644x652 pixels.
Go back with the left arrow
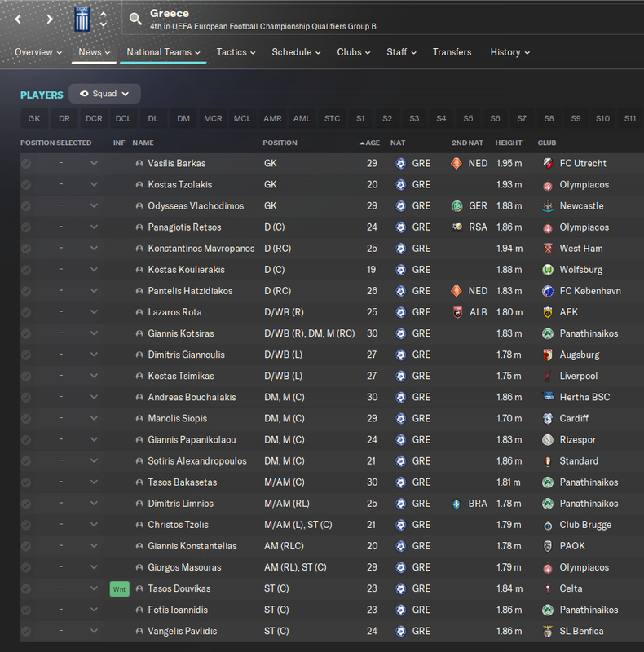point(18,19)
